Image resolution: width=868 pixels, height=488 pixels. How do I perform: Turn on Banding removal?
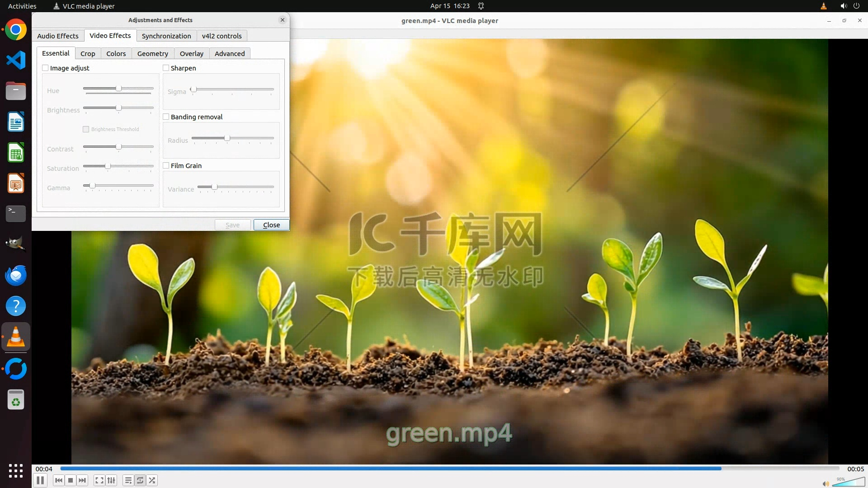[166, 117]
